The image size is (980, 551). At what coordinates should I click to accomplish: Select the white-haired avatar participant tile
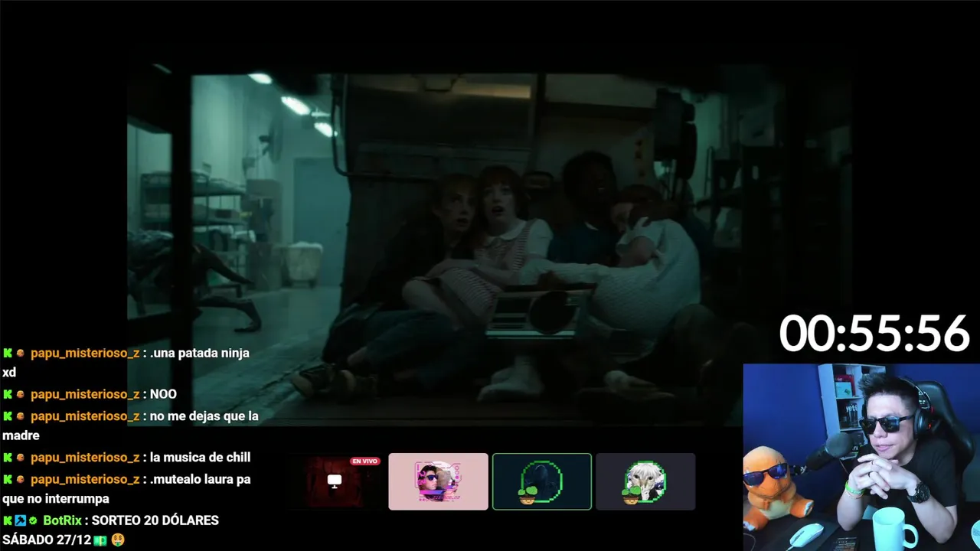click(x=645, y=481)
